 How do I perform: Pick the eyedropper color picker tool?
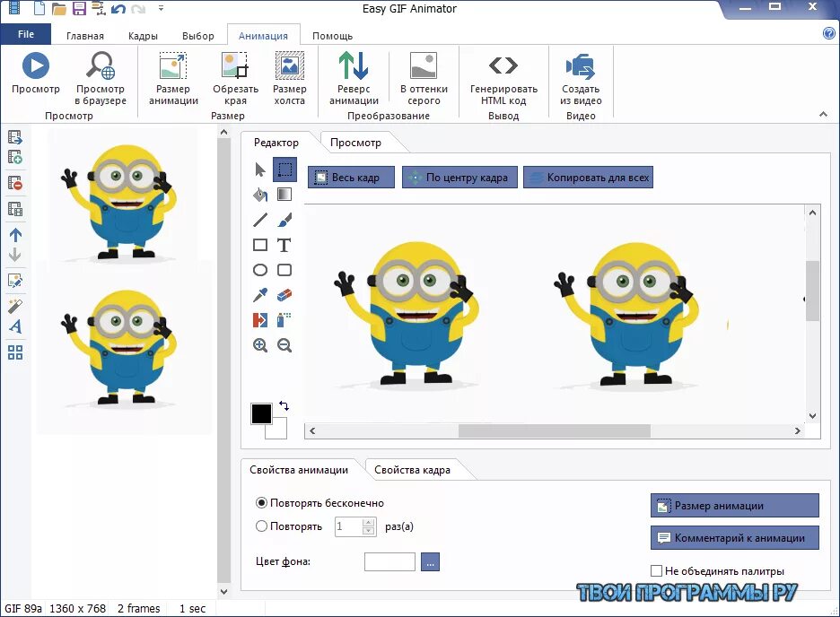(x=260, y=295)
